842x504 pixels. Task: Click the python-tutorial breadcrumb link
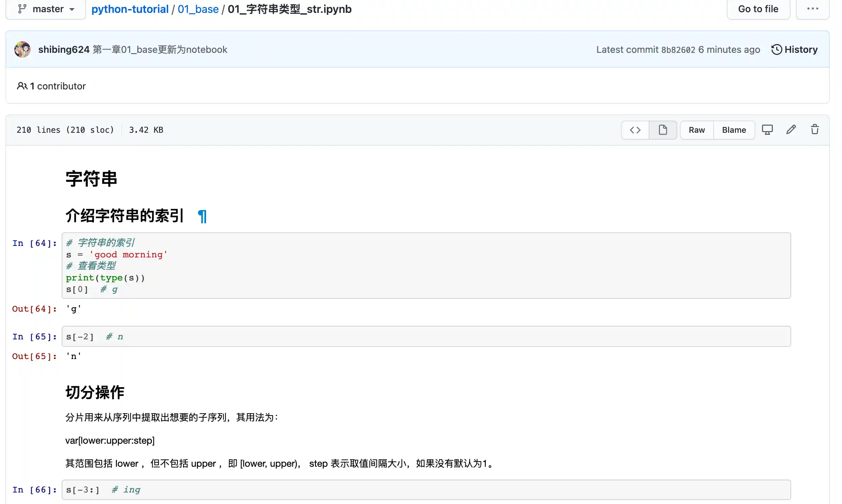click(x=130, y=9)
